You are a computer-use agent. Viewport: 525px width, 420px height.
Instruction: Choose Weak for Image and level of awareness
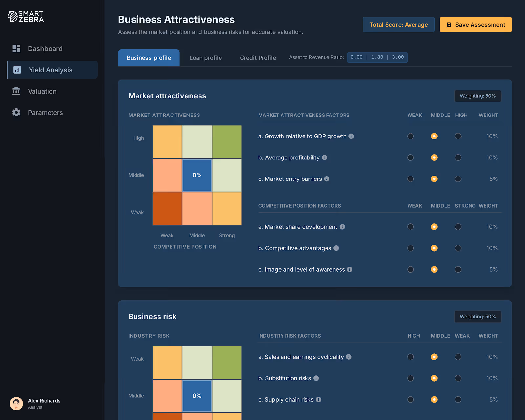[410, 269]
